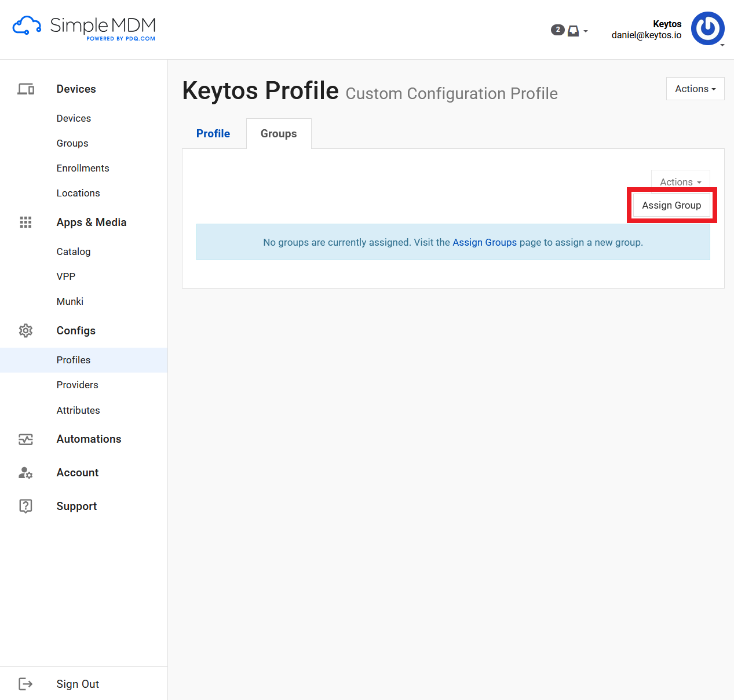The image size is (734, 700).
Task: Navigate to Enrollments
Action: 83,168
